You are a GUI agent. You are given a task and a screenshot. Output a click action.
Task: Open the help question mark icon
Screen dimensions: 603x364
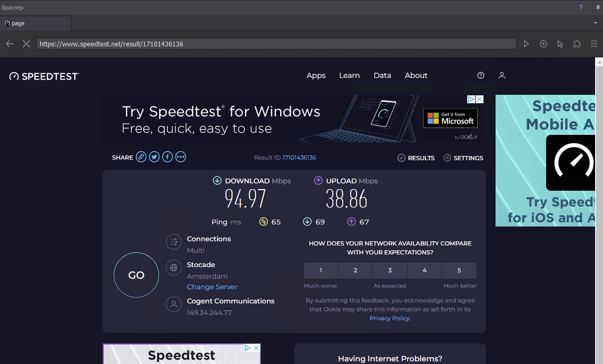coord(481,75)
